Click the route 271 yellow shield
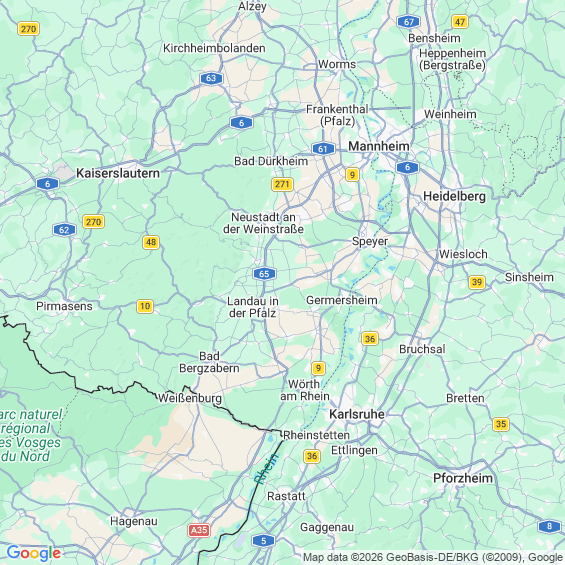Viewport: 565px width, 565px height. tap(282, 184)
